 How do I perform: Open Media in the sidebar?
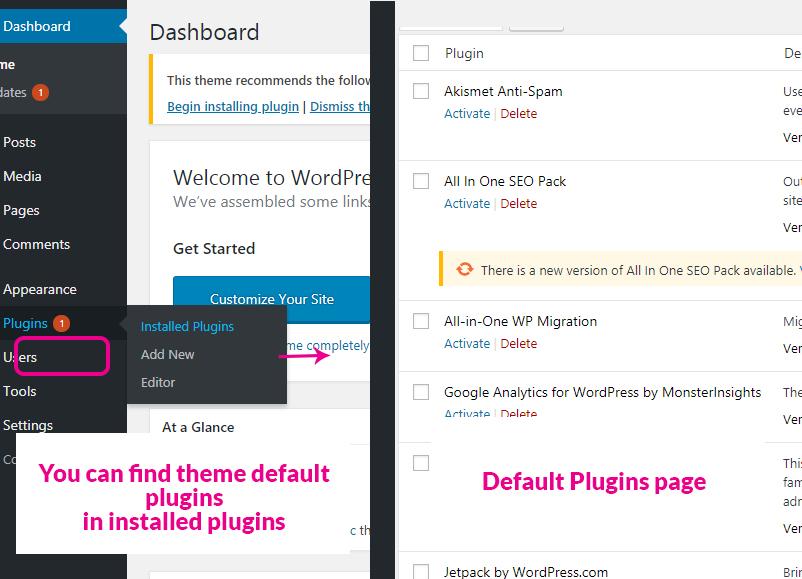[x=22, y=176]
